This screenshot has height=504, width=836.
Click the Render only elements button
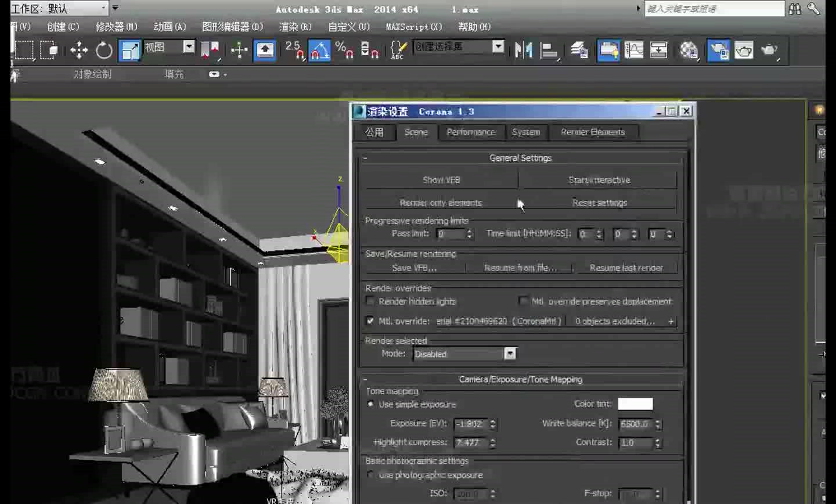coord(441,202)
